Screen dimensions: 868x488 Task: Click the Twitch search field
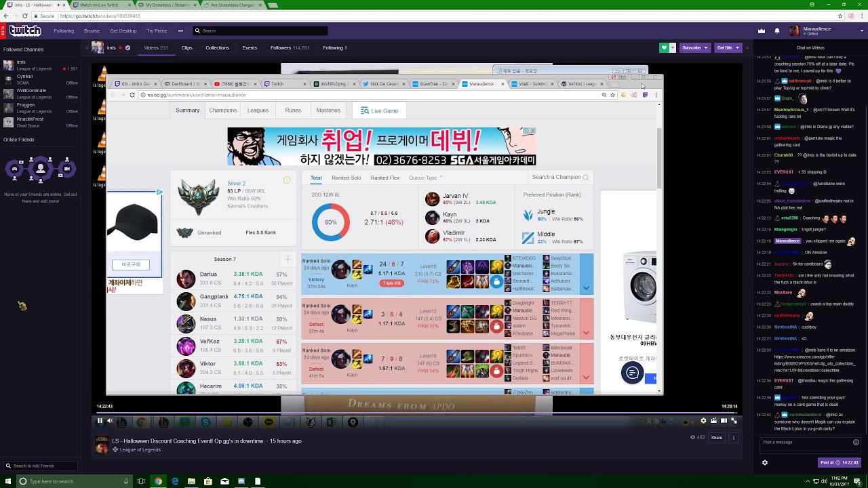[x=260, y=30]
